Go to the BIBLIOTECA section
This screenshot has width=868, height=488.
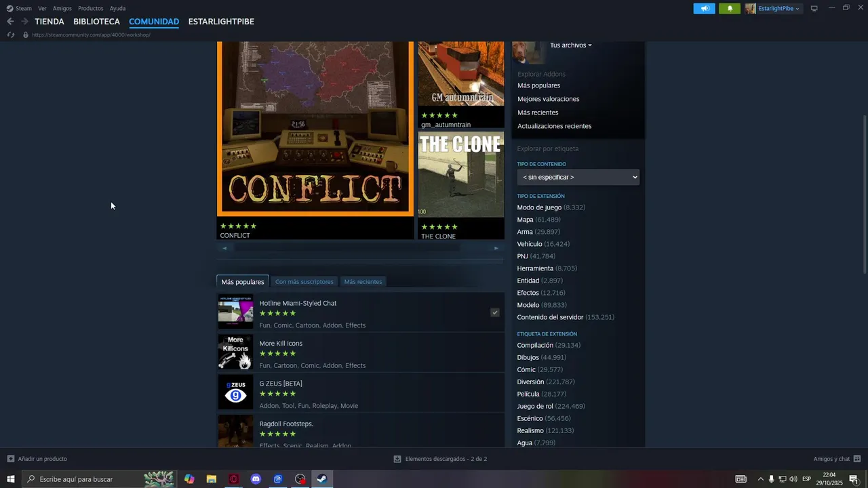pyautogui.click(x=96, y=22)
